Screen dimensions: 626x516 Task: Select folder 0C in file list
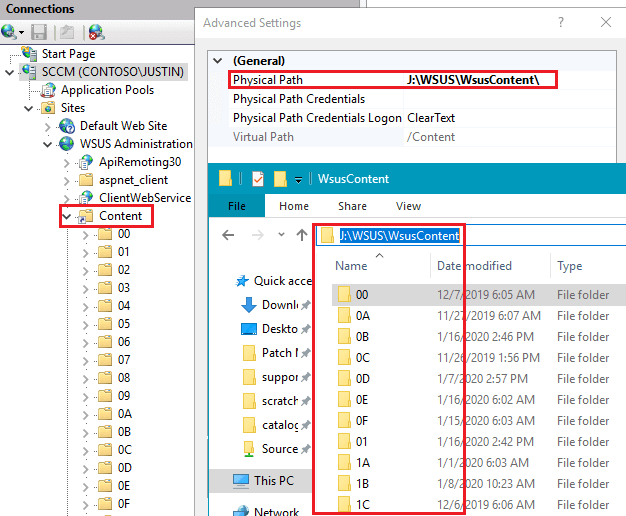(x=363, y=358)
